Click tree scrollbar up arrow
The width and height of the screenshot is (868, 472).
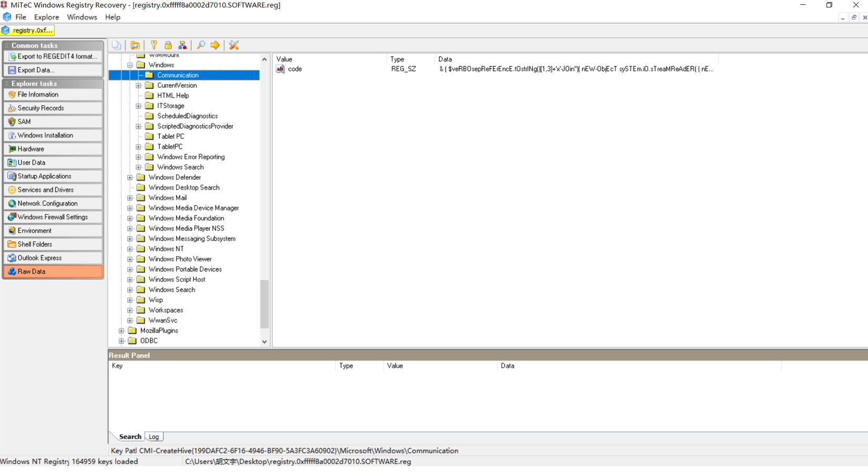click(264, 59)
